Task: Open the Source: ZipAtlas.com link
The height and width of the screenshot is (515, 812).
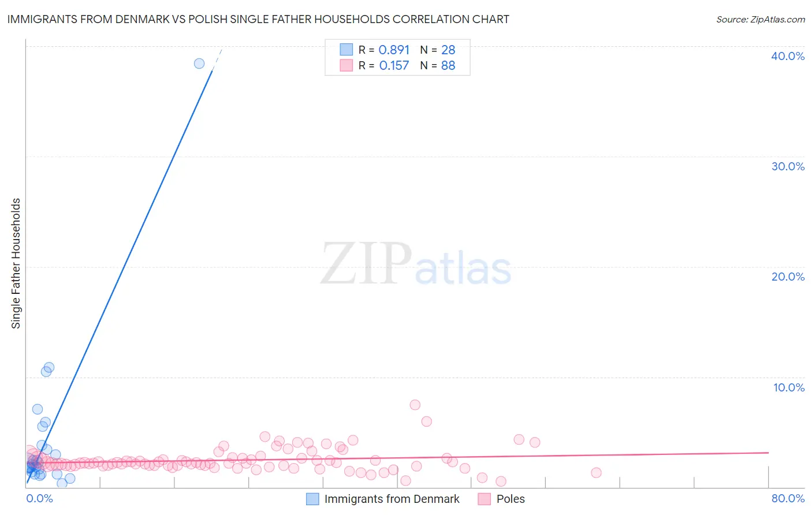Action: pos(761,19)
